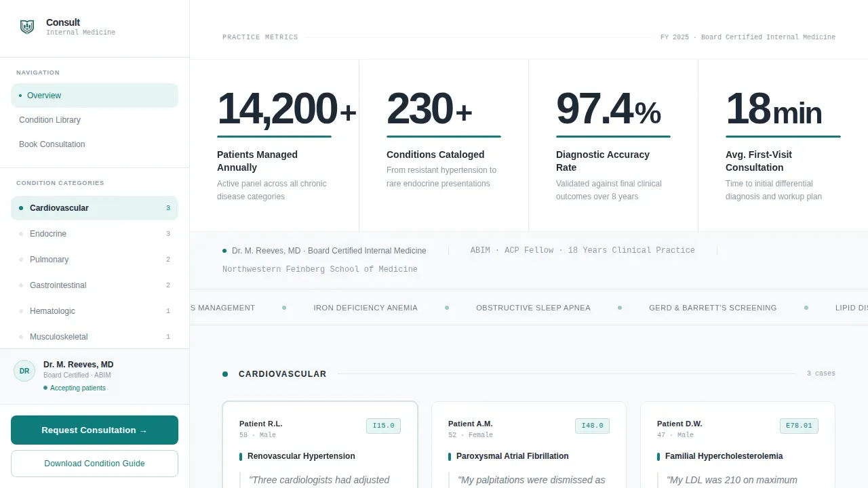Select the Hematologic category

(x=94, y=311)
